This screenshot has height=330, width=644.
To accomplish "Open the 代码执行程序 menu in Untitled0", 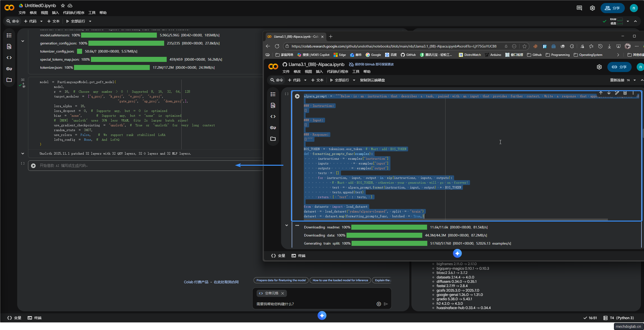I will (73, 13).
